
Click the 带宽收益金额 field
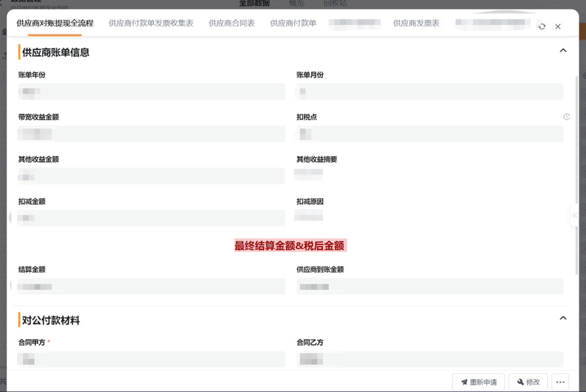coord(151,134)
